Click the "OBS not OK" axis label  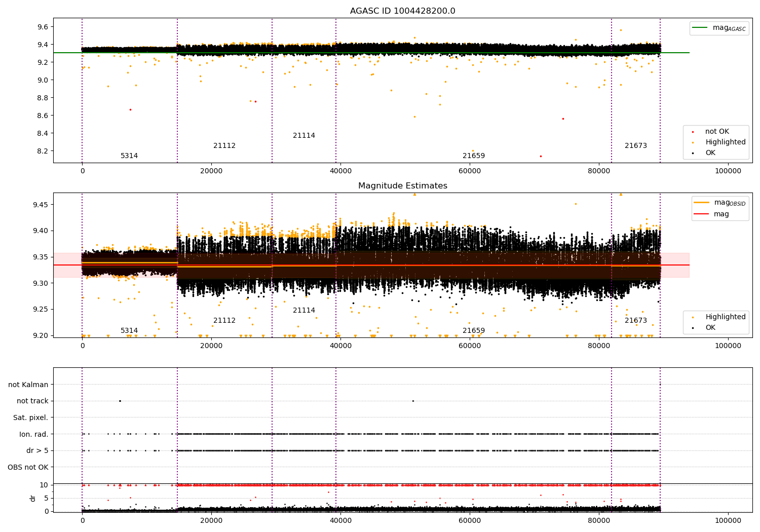pyautogui.click(x=28, y=467)
